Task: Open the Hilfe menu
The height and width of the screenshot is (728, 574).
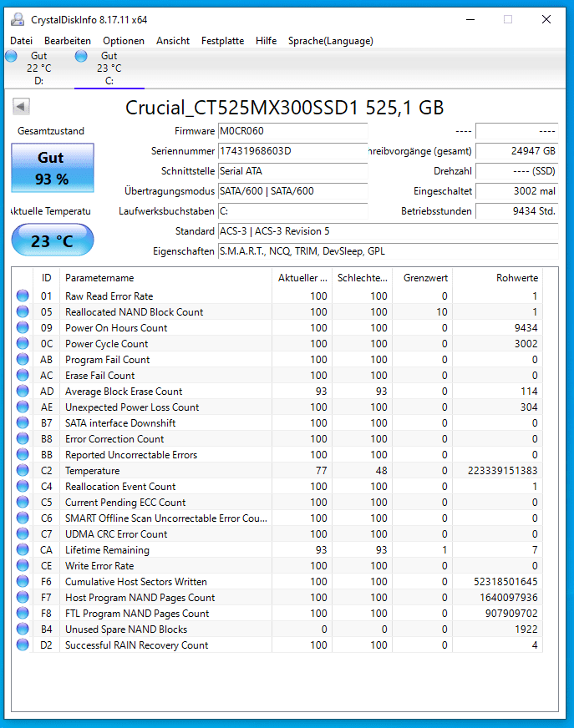Action: coord(266,41)
